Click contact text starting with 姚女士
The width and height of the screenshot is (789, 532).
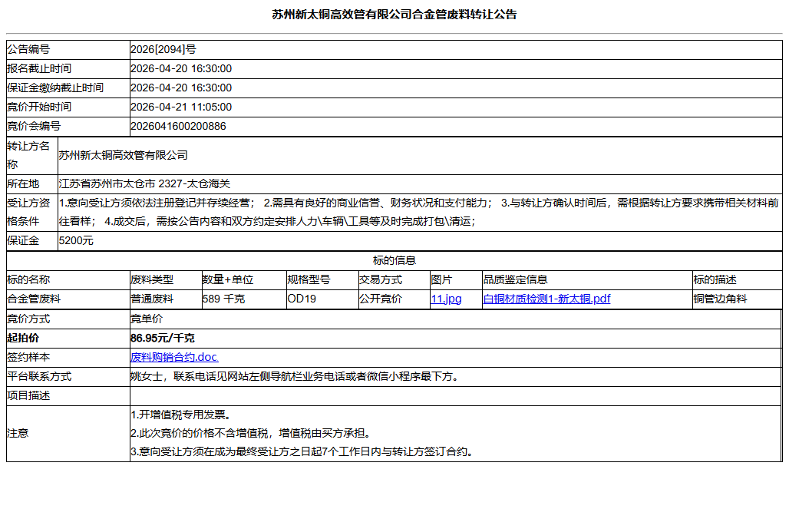click(x=296, y=376)
